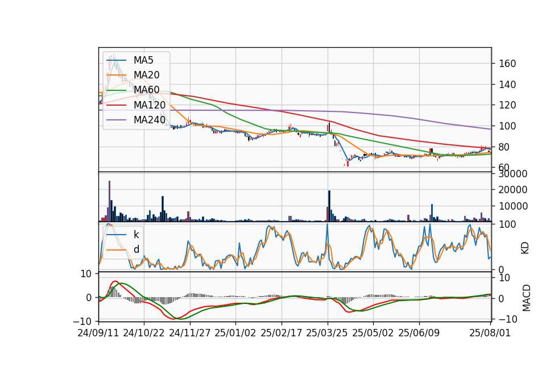Click the 25/06/09 date label
Image resolution: width=546 pixels, height=392 pixels.
tap(419, 333)
